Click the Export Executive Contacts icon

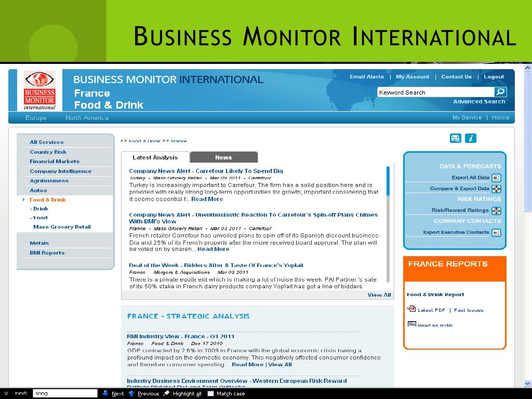click(x=496, y=233)
